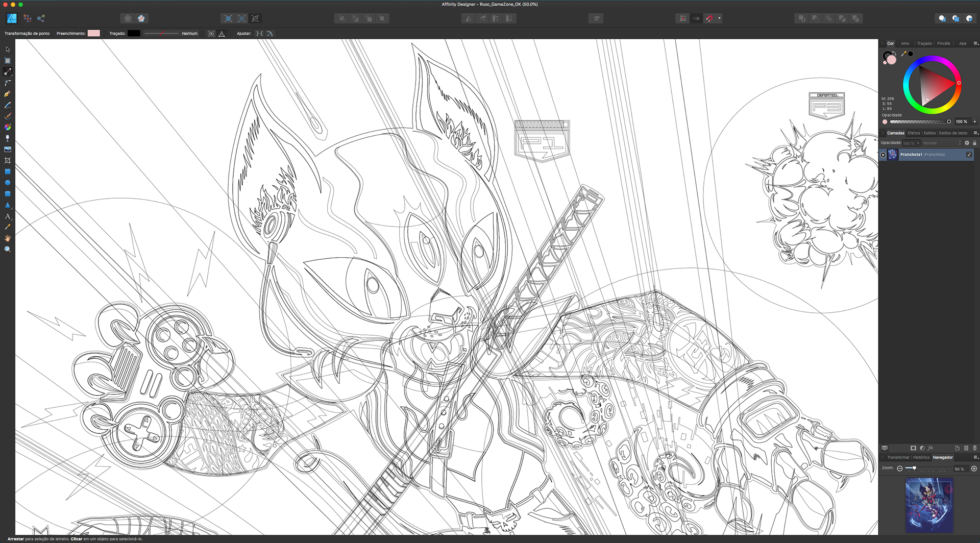Viewport: 980px width, 543px height.
Task: Open layer opacity 100 % dropdown
Action: click(x=911, y=143)
